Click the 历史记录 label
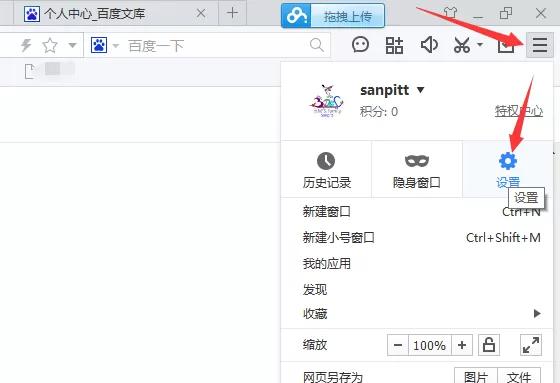This screenshot has height=383, width=560. (x=327, y=183)
